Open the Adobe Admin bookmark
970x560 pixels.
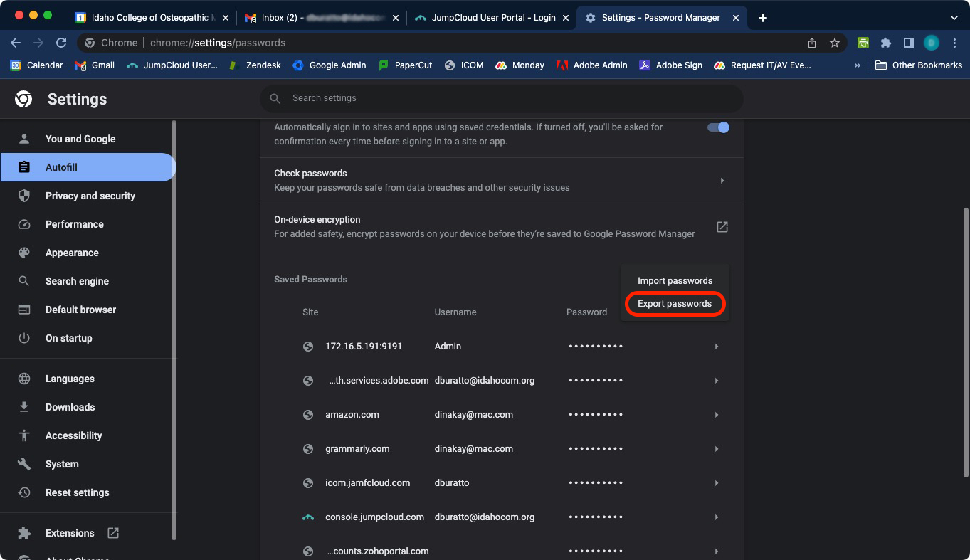click(591, 65)
